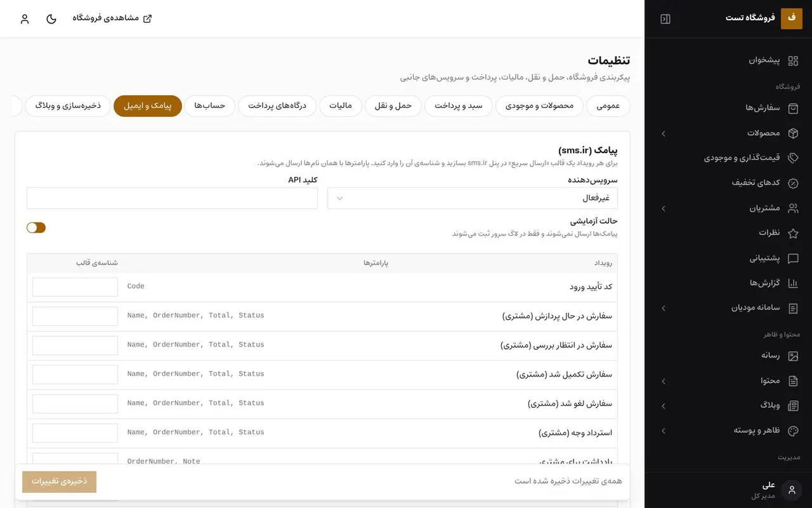
Task: Click template ID field for سفارش در حال پردازش
Action: click(75, 316)
